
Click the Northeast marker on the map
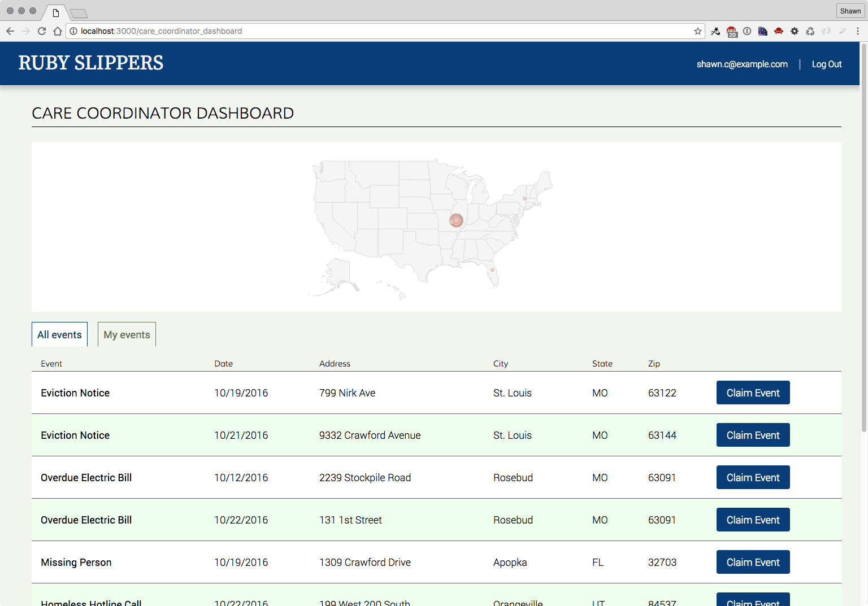pos(525,199)
